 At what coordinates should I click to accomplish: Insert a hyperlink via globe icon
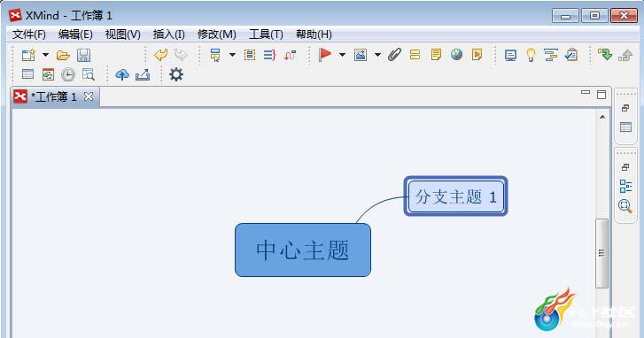tap(456, 54)
